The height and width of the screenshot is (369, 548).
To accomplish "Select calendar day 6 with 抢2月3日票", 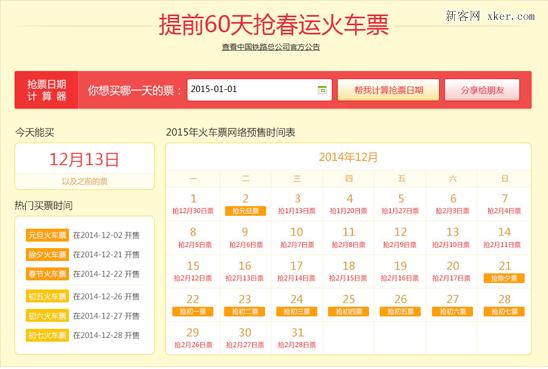I will click(x=453, y=204).
